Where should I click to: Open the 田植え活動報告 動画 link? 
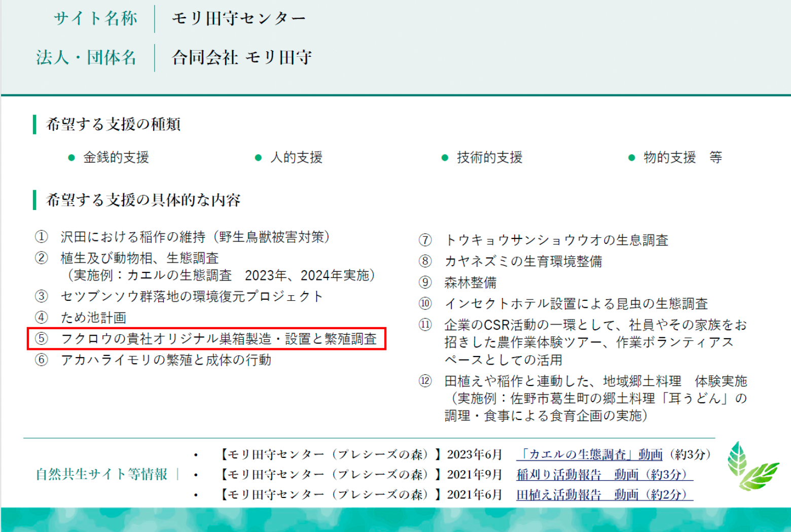604,494
